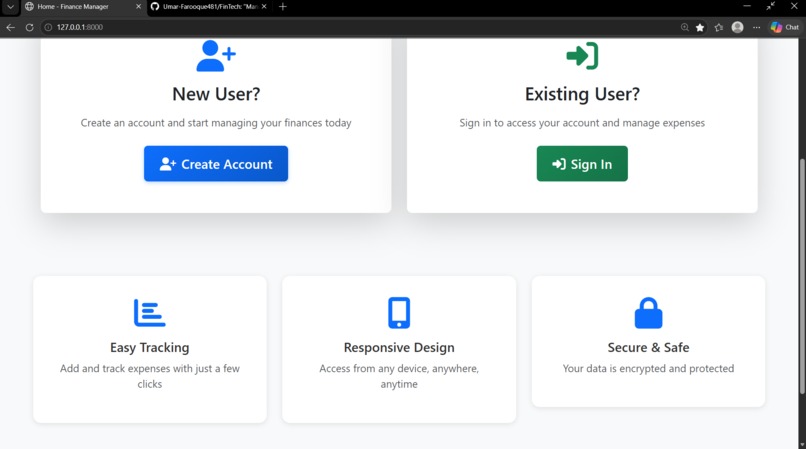Screen dimensions: 806x449
Task: Open the browser profile avatar
Action: point(737,27)
